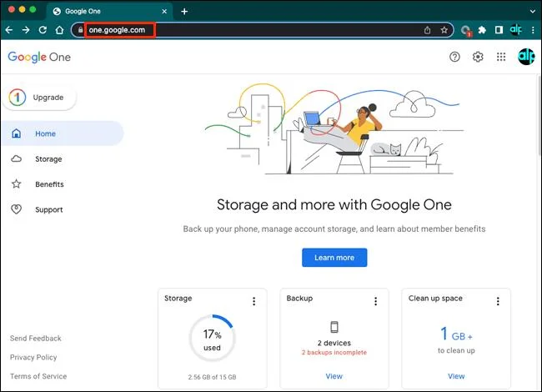The height and width of the screenshot is (392, 542).
Task: Click the '2.56 GB of 15 GB' text
Action: click(213, 377)
